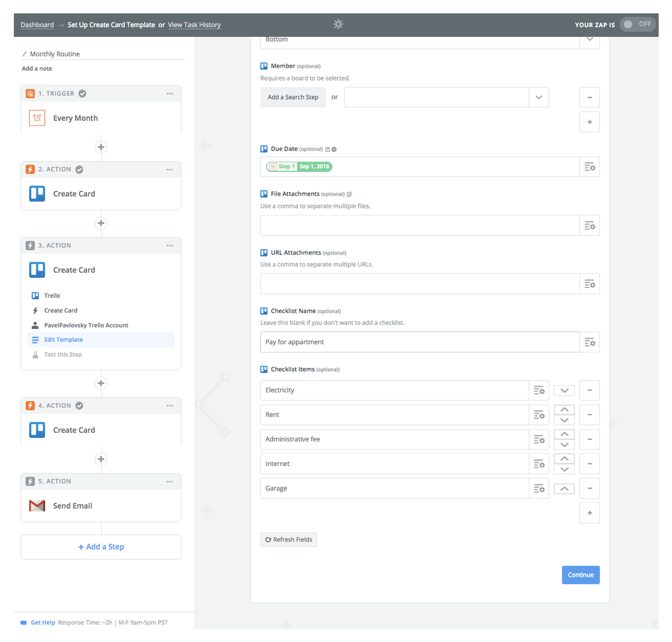
Task: Turn on the Your Zap toggle
Action: (637, 25)
